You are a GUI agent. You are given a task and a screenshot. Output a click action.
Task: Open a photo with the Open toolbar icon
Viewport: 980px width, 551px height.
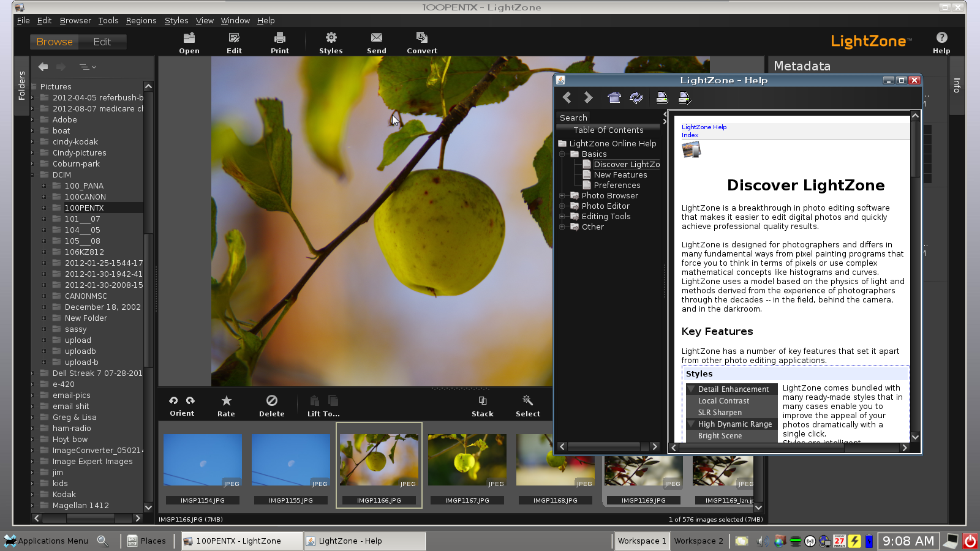pyautogui.click(x=189, y=38)
